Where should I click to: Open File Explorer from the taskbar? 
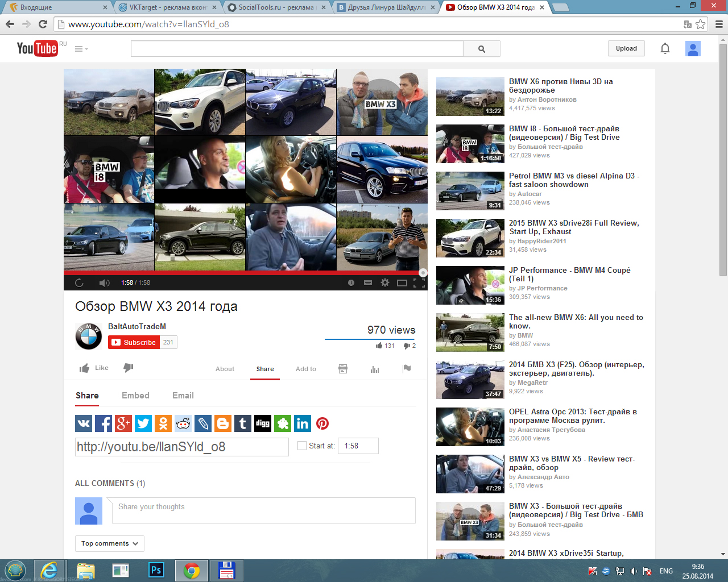coord(85,571)
